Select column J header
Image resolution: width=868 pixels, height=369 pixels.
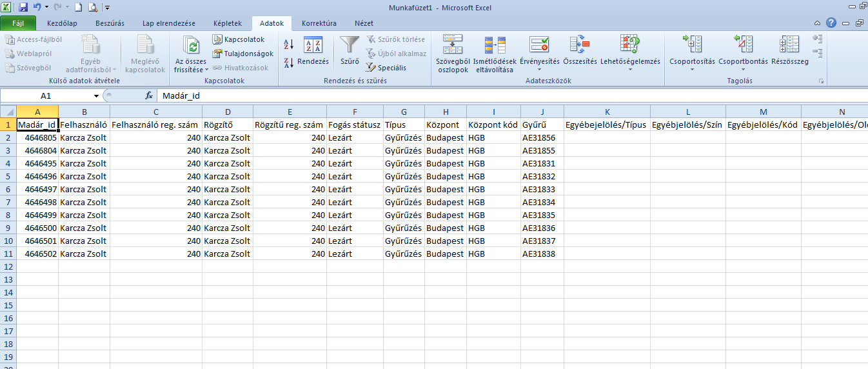[x=542, y=112]
